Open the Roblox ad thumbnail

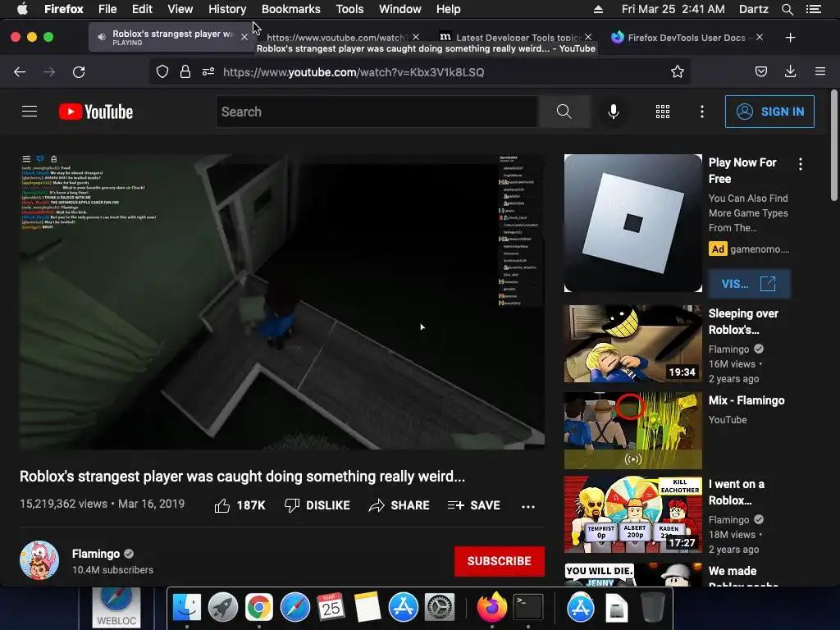[x=632, y=223]
